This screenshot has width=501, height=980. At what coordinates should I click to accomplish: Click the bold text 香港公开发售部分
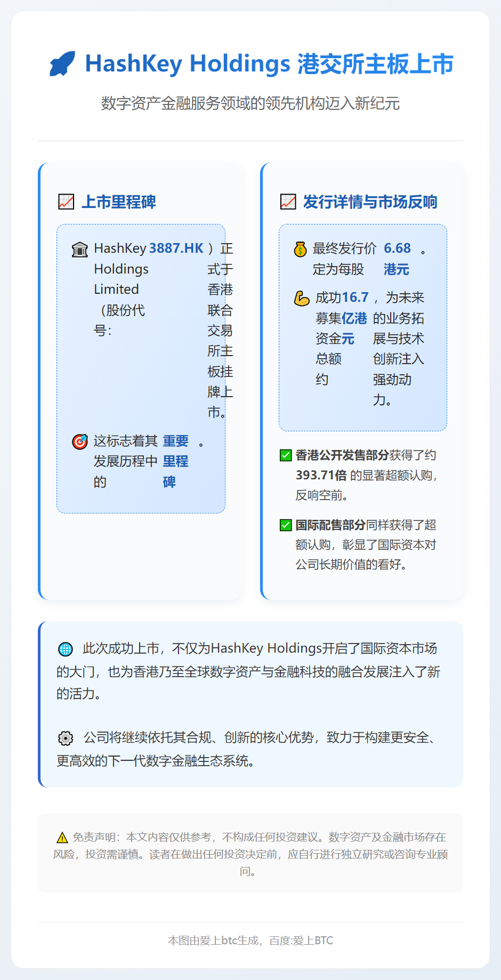click(342, 455)
